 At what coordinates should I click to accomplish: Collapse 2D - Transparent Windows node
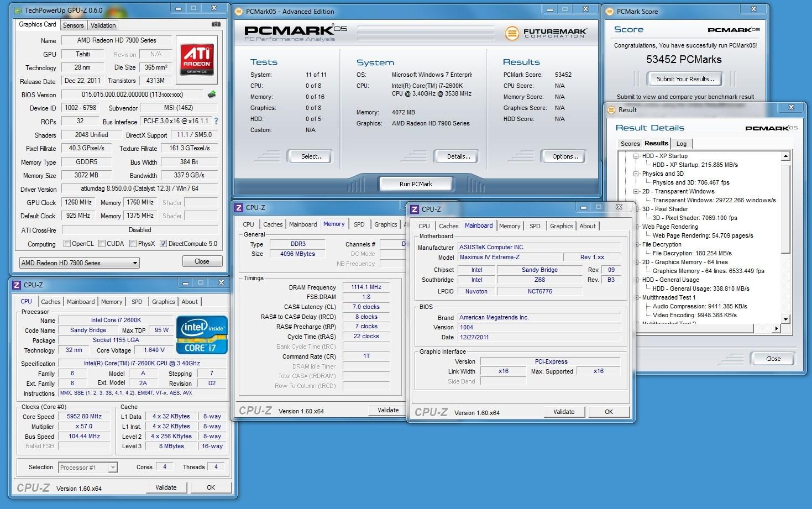(636, 192)
